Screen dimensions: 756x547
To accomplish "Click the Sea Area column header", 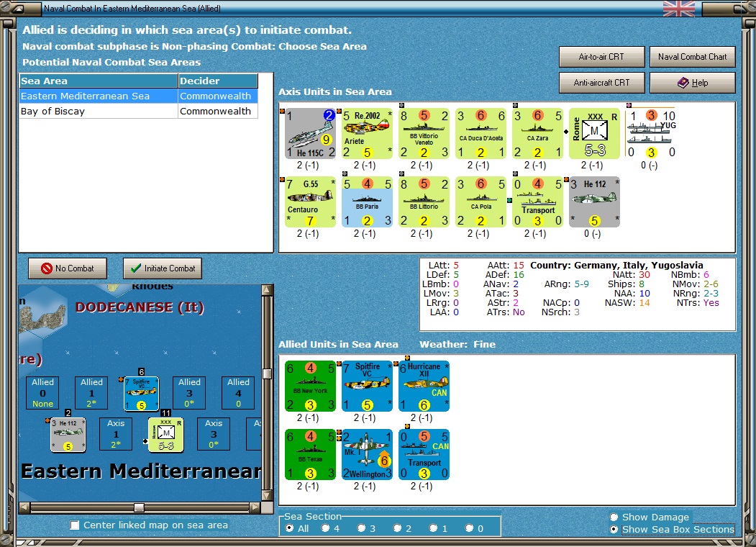I will click(99, 81).
